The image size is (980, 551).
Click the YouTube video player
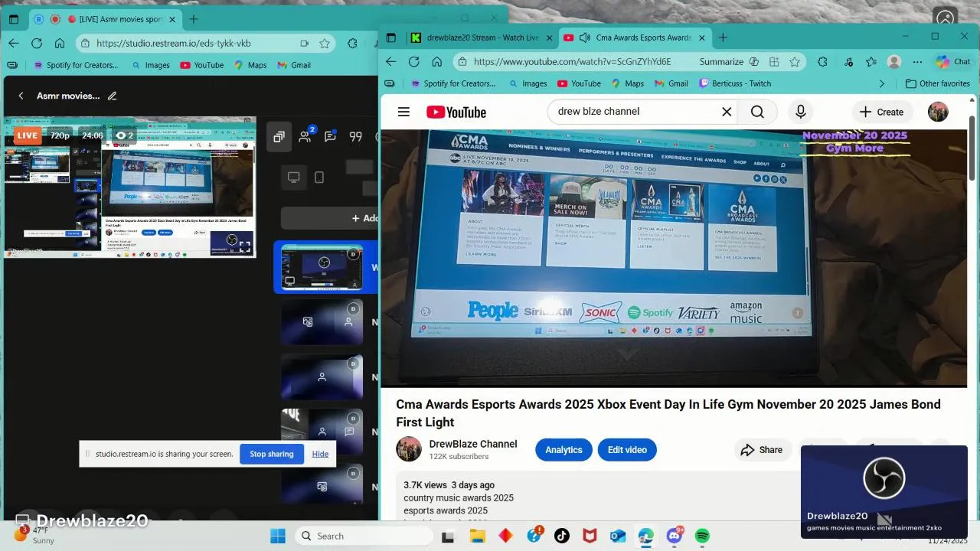coord(674,258)
